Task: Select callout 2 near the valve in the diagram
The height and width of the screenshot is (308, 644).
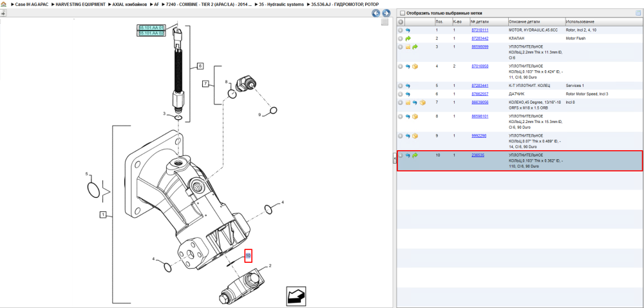Action: click(270, 265)
